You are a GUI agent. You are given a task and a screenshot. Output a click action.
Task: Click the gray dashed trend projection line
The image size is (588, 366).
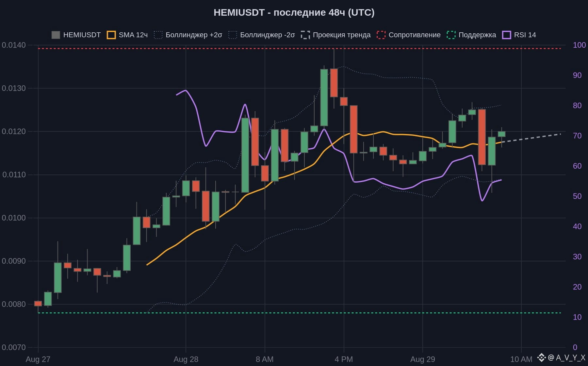pos(531,138)
